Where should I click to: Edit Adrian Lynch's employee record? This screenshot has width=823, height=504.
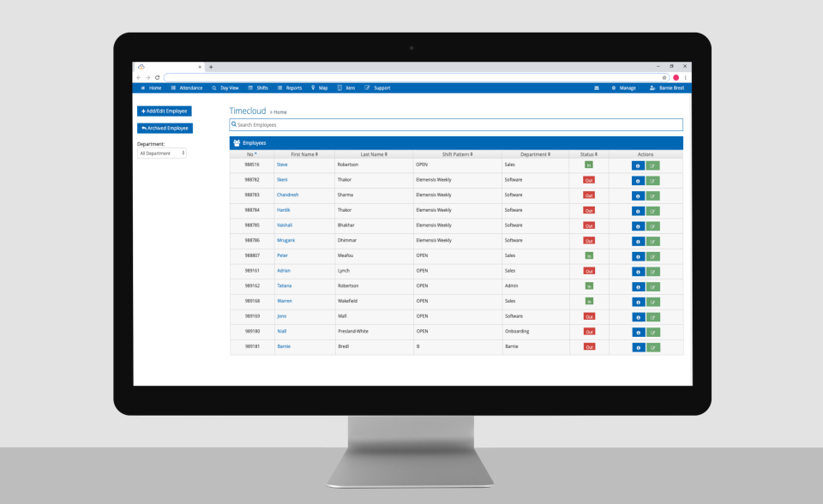pos(653,272)
